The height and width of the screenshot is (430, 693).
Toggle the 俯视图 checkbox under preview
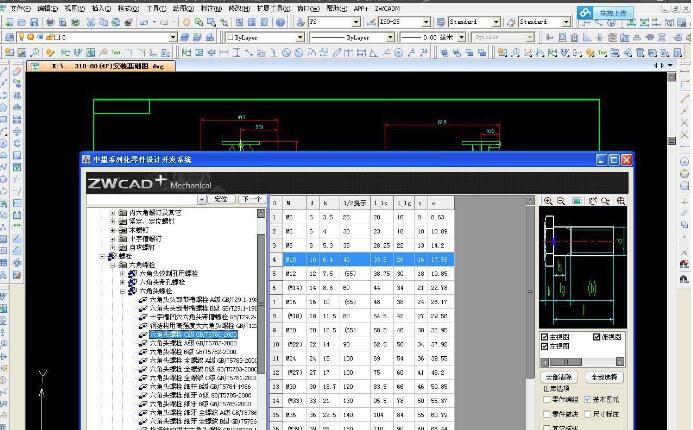tap(596, 336)
